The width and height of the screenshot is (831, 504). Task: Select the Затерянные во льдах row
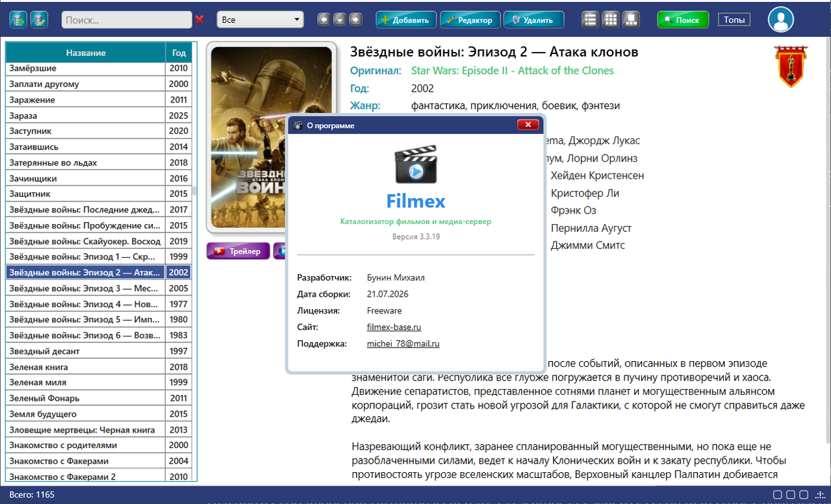(99, 162)
